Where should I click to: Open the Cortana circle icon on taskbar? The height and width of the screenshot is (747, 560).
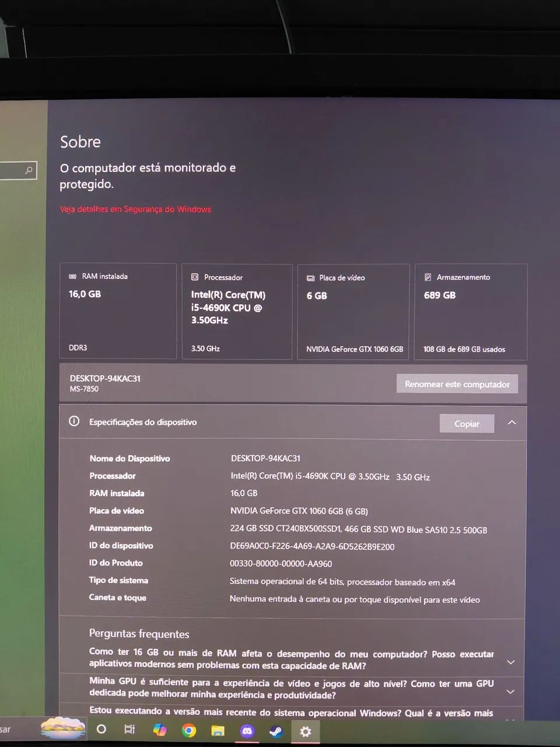pyautogui.click(x=101, y=729)
